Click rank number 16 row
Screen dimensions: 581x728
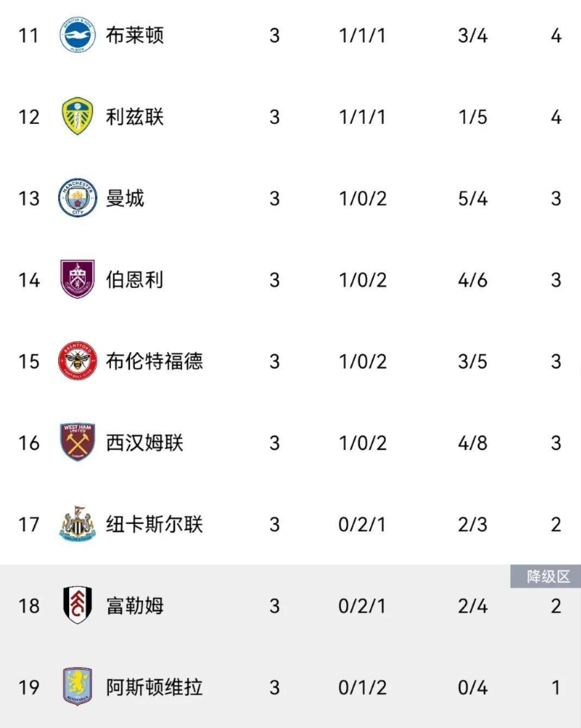click(x=290, y=443)
